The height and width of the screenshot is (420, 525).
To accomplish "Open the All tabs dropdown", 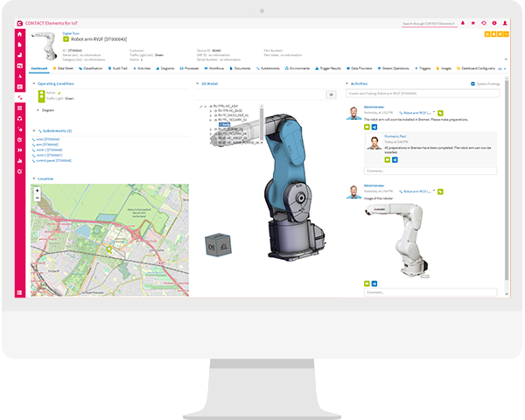I will [x=501, y=68].
